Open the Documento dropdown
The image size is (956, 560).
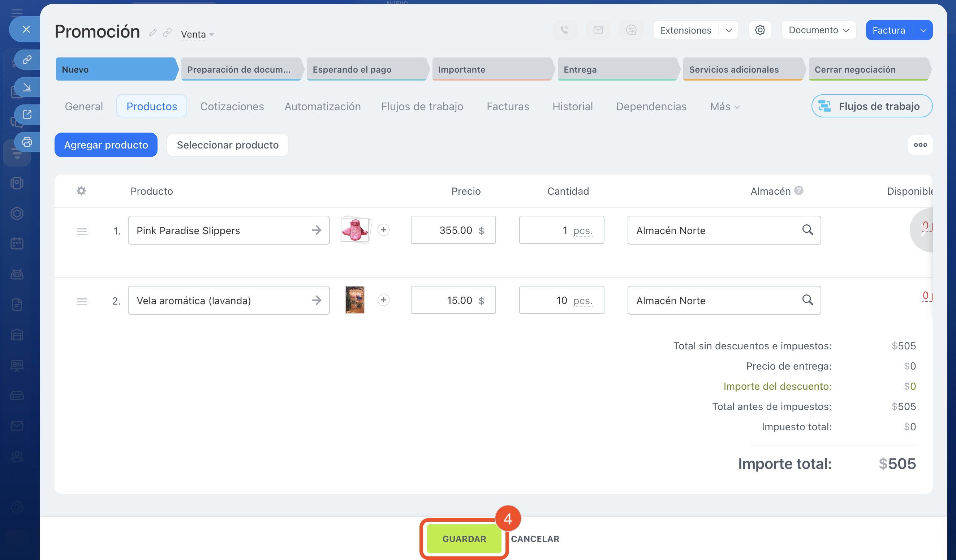tap(819, 30)
